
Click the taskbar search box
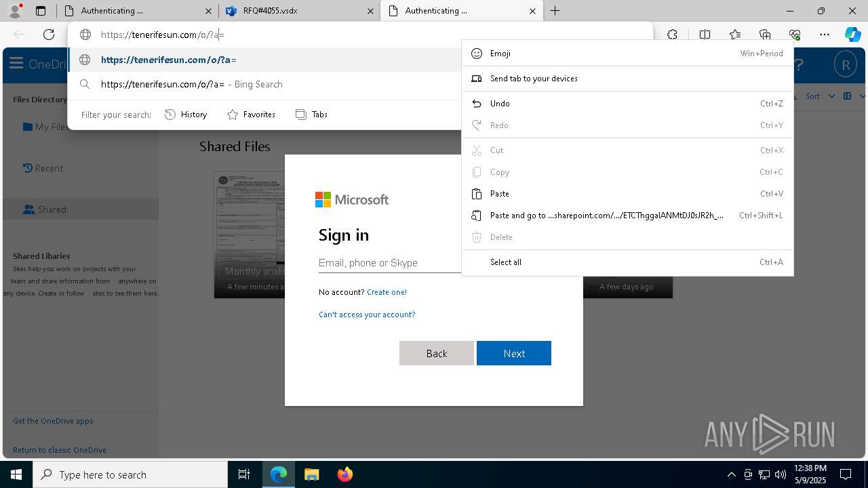coord(130,474)
